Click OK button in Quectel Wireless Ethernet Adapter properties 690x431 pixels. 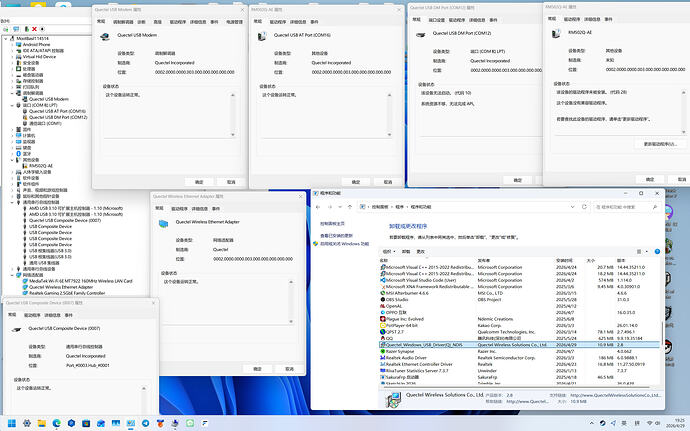(257, 369)
